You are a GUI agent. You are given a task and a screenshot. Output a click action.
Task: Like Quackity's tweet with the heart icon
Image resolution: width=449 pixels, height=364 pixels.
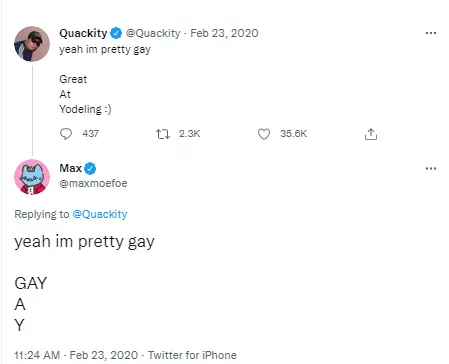[x=264, y=134]
